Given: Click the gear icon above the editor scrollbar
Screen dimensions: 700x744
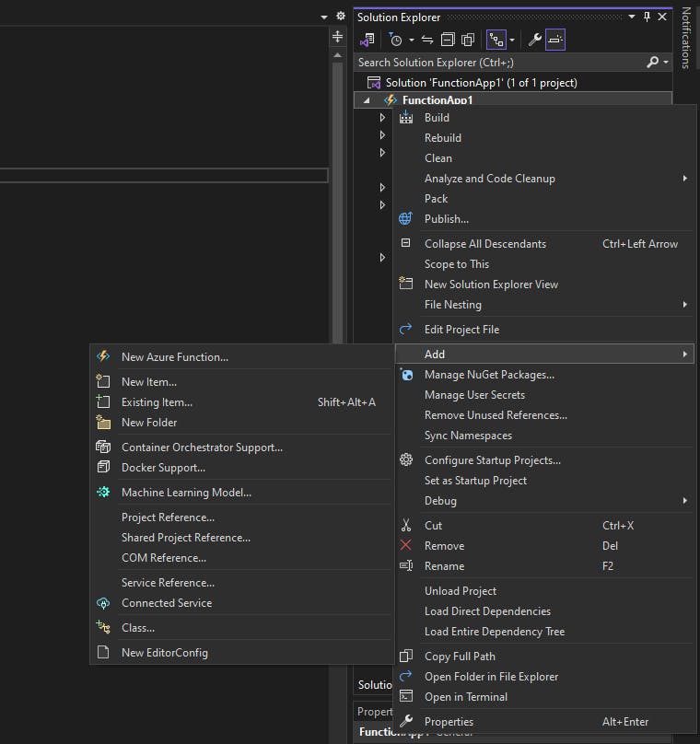Looking at the screenshot, I should click(x=340, y=17).
